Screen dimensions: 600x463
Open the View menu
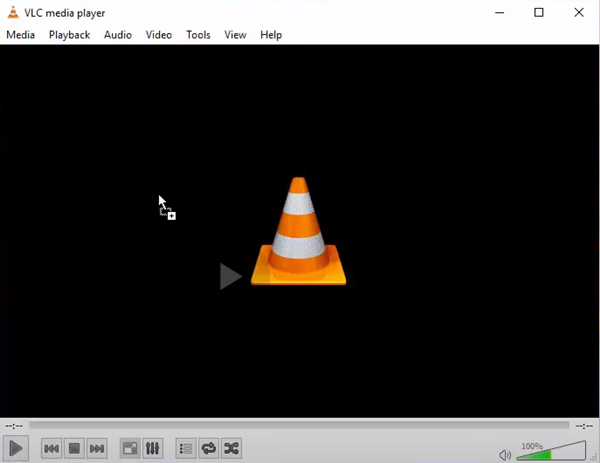[x=235, y=35]
